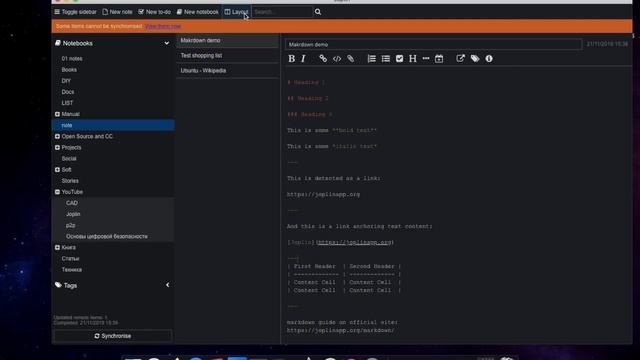
Task: Create a New to-do
Action: pos(154,12)
